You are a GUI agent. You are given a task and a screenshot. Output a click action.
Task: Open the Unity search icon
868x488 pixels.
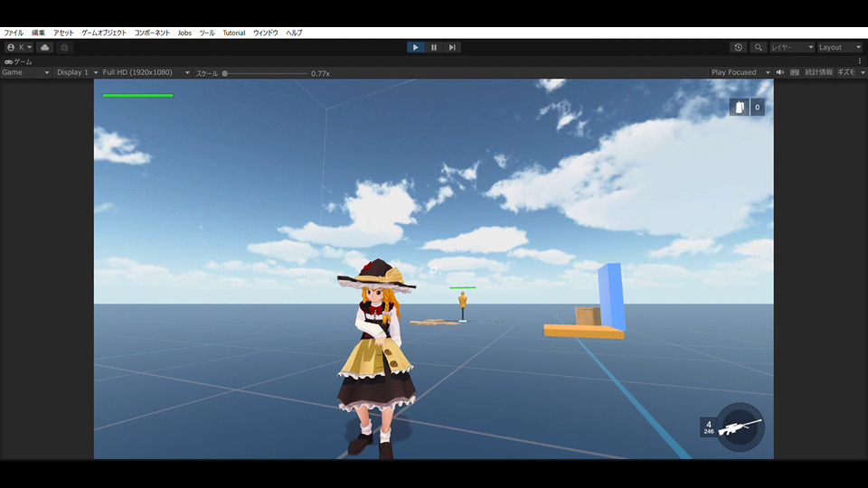tap(759, 48)
